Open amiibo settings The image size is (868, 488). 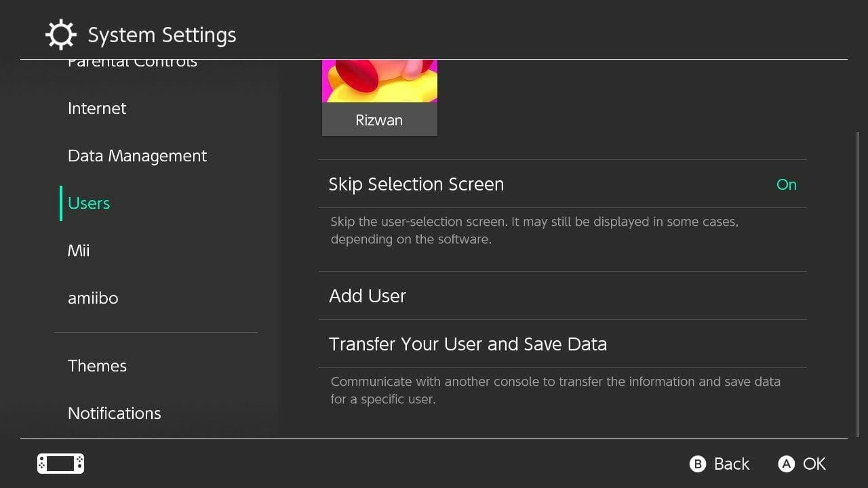93,298
